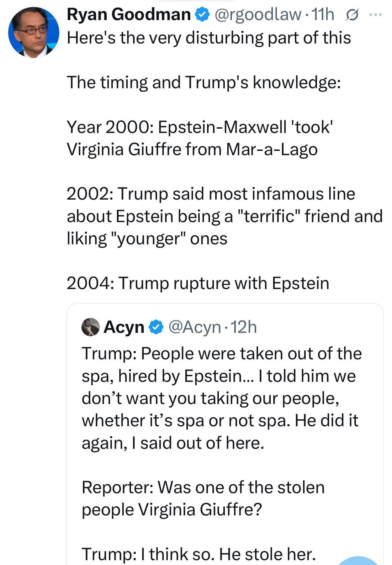Select the "timing and Trump's knowledge" line
Image resolution: width=392 pixels, height=565 pixels.
pyautogui.click(x=204, y=83)
